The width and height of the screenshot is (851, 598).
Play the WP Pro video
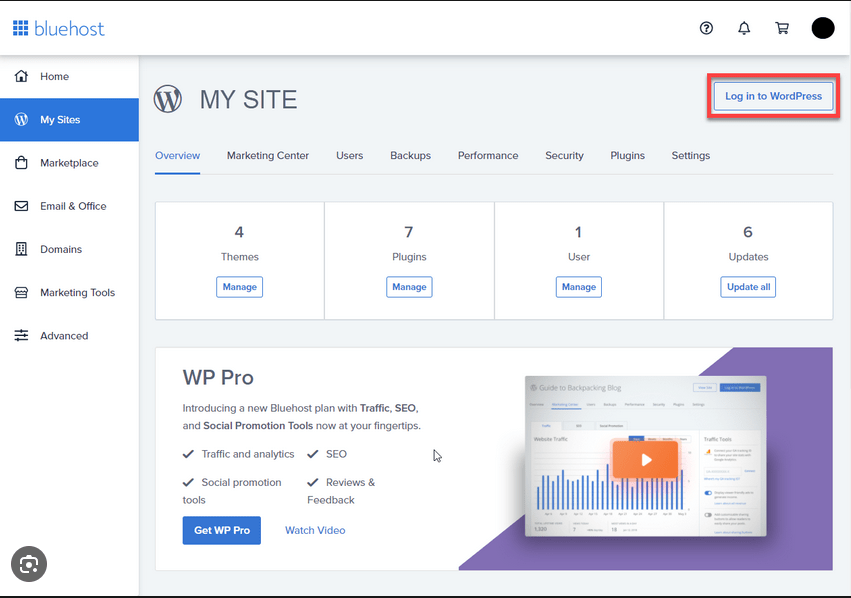[646, 460]
